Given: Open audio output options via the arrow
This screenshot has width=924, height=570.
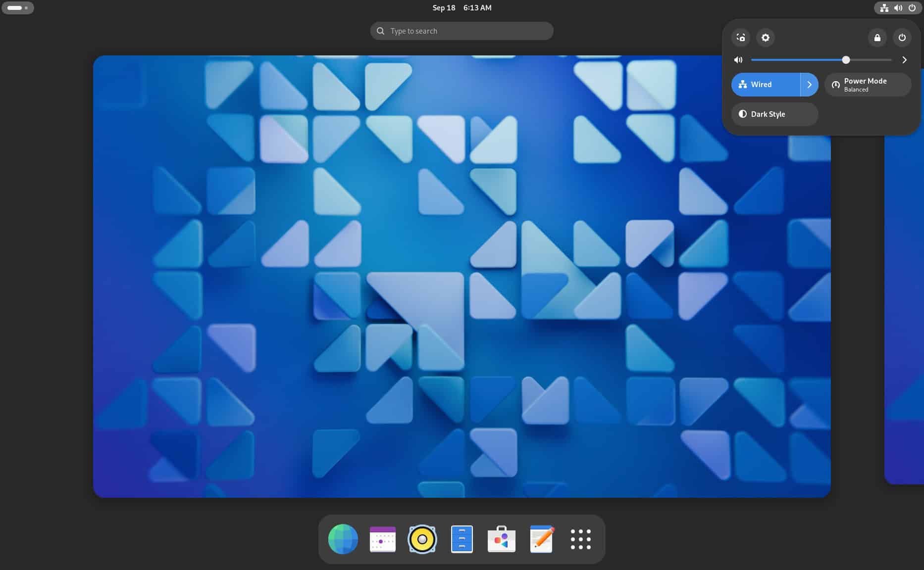Looking at the screenshot, I should pyautogui.click(x=904, y=59).
